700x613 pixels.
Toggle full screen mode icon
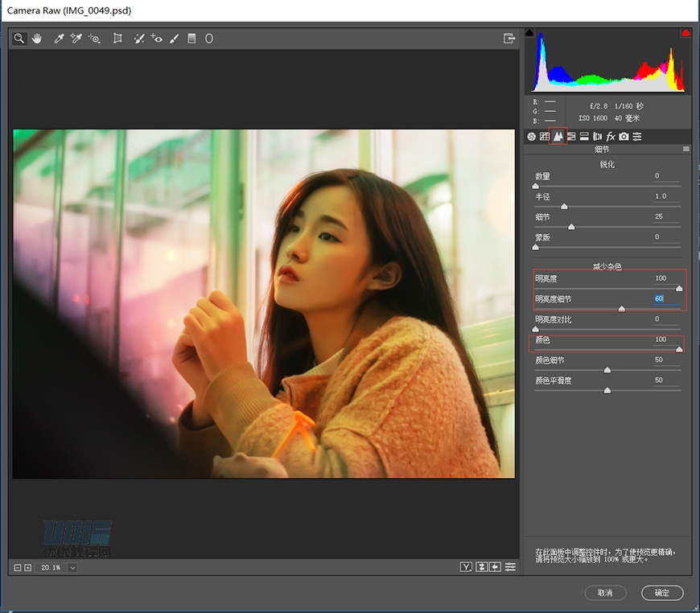click(509, 38)
